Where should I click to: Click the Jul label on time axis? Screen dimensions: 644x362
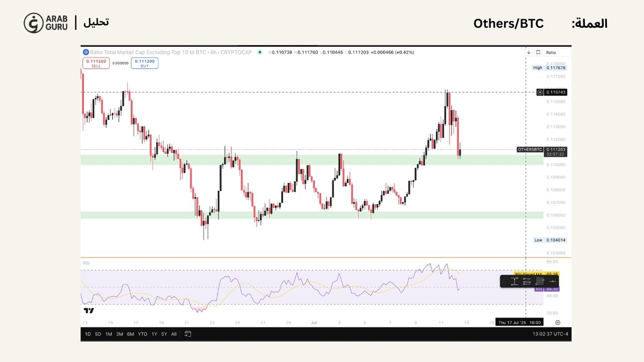point(314,323)
